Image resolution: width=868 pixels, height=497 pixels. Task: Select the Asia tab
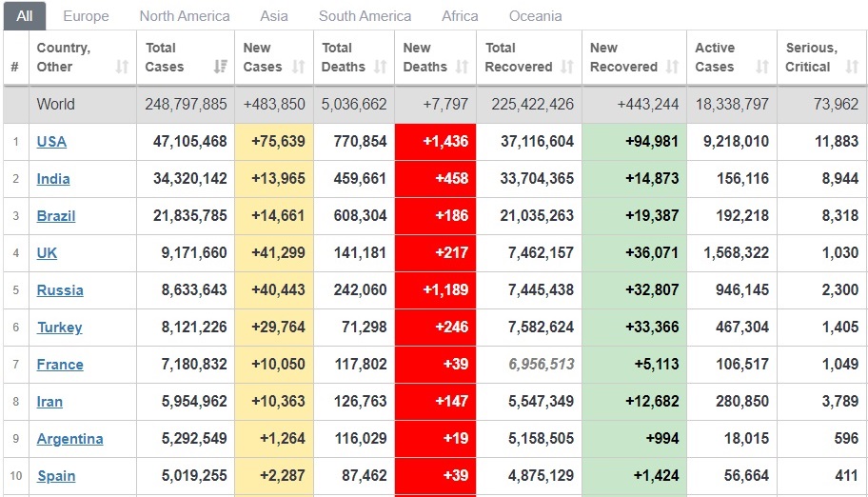pos(274,15)
